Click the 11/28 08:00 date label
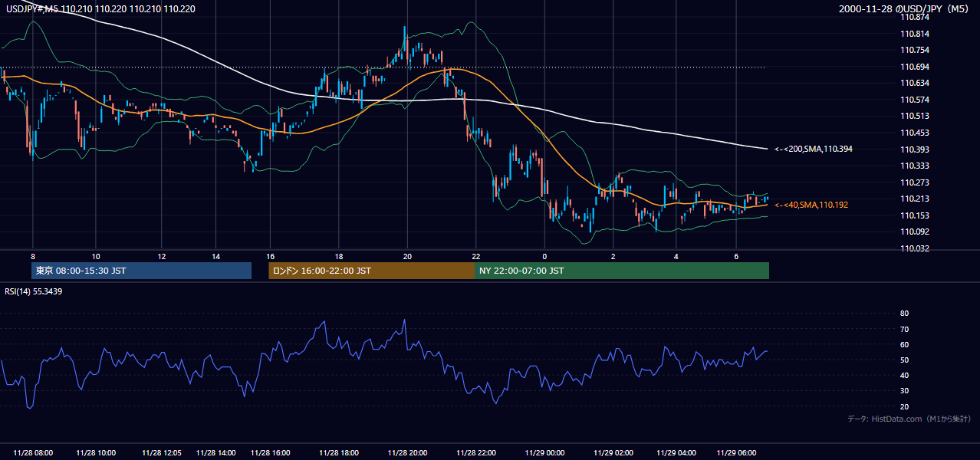 coord(33,453)
